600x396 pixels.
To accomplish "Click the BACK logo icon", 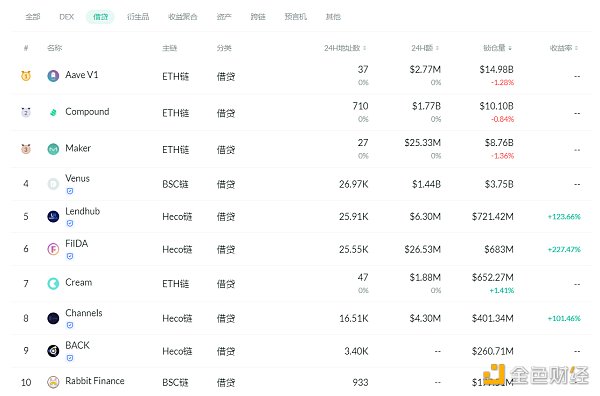I will pos(53,351).
